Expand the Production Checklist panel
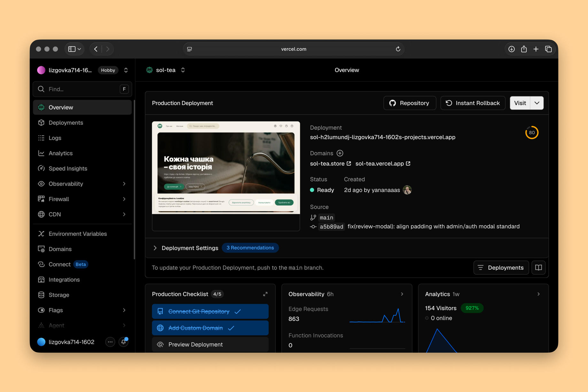The height and width of the screenshot is (392, 588). [265, 294]
